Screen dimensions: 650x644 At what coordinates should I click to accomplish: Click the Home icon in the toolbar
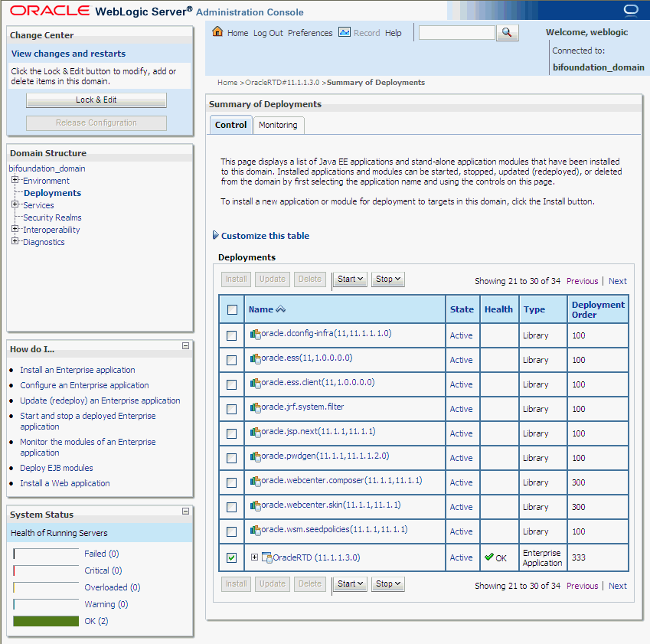click(x=220, y=33)
